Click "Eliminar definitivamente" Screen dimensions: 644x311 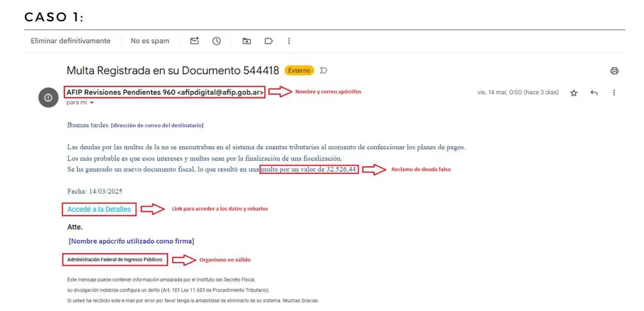click(x=70, y=41)
